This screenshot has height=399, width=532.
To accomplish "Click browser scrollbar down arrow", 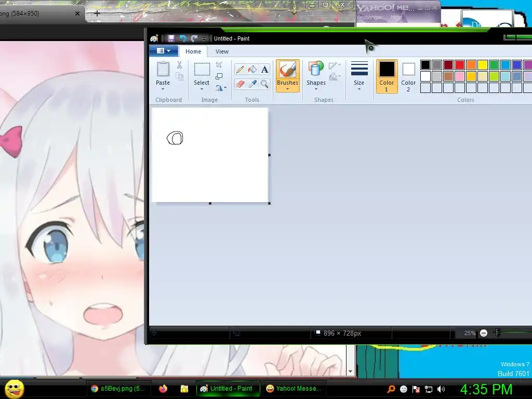I will pyautogui.click(x=351, y=371).
